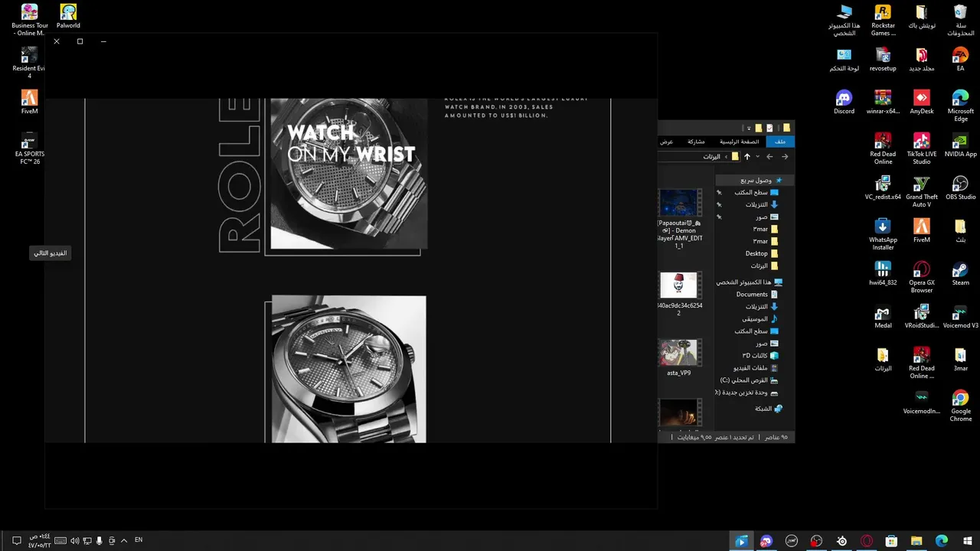Open Microsoft Edge desktop shortcut

coord(960,105)
